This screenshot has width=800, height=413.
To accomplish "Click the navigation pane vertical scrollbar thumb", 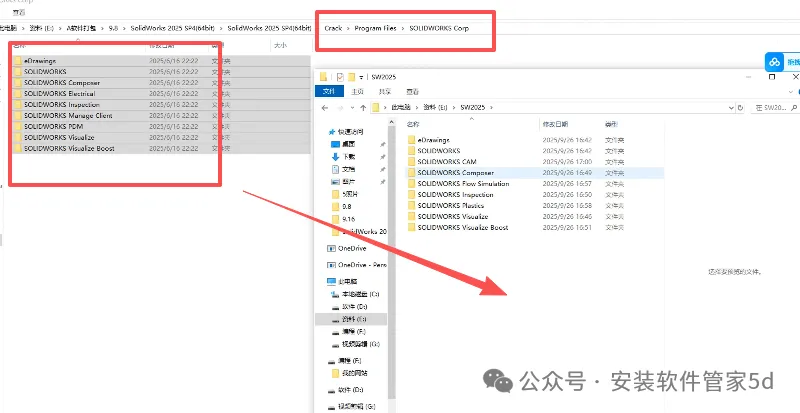I will 391,263.
